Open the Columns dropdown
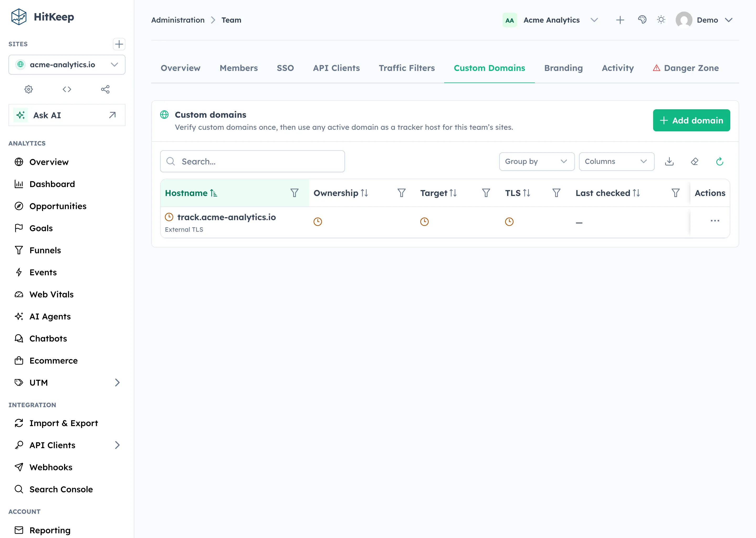Screen dimensions: 756x538 pos(616,161)
